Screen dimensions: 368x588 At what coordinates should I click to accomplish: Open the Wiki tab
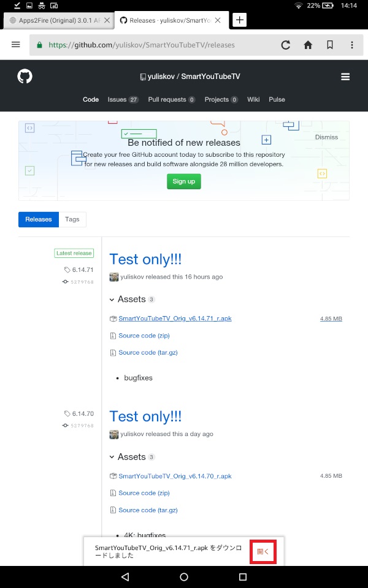point(253,99)
